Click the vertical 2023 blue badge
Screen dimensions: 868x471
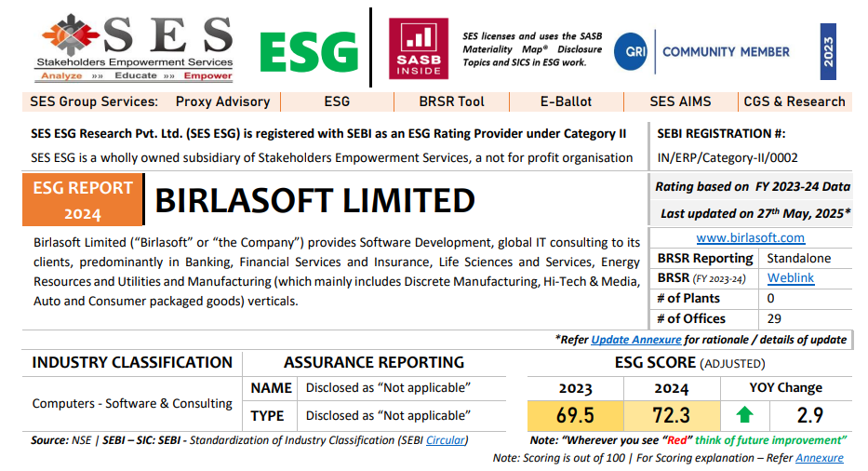(828, 51)
